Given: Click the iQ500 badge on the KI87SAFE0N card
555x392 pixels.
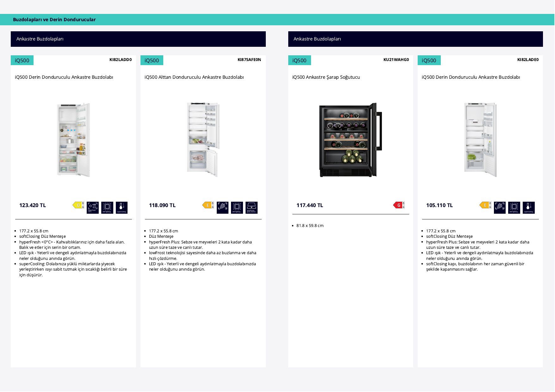Looking at the screenshot, I should coord(152,60).
